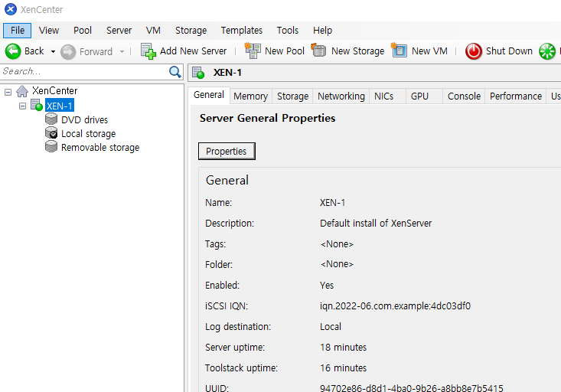
Task: Open the Storage menu
Action: pos(191,31)
